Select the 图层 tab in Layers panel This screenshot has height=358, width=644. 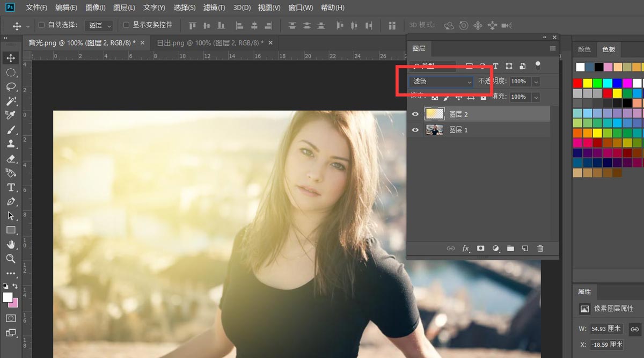coord(419,48)
